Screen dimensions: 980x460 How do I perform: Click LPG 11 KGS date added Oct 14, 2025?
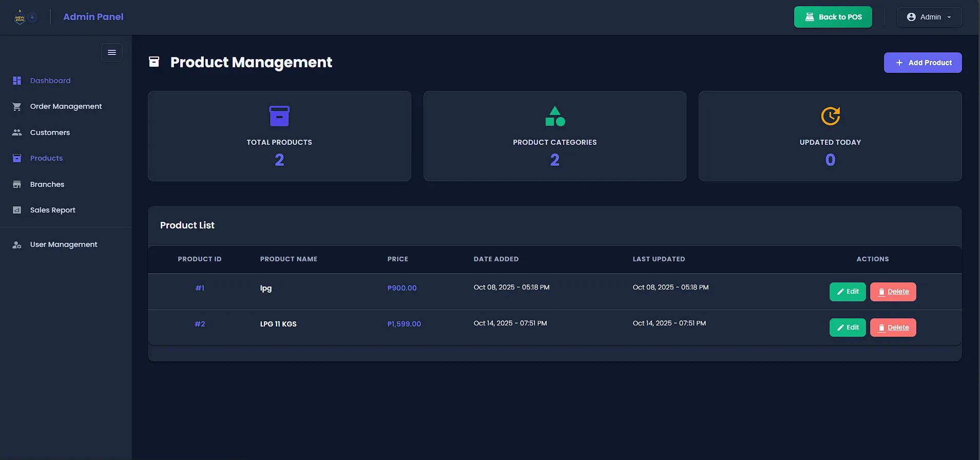tap(510, 323)
